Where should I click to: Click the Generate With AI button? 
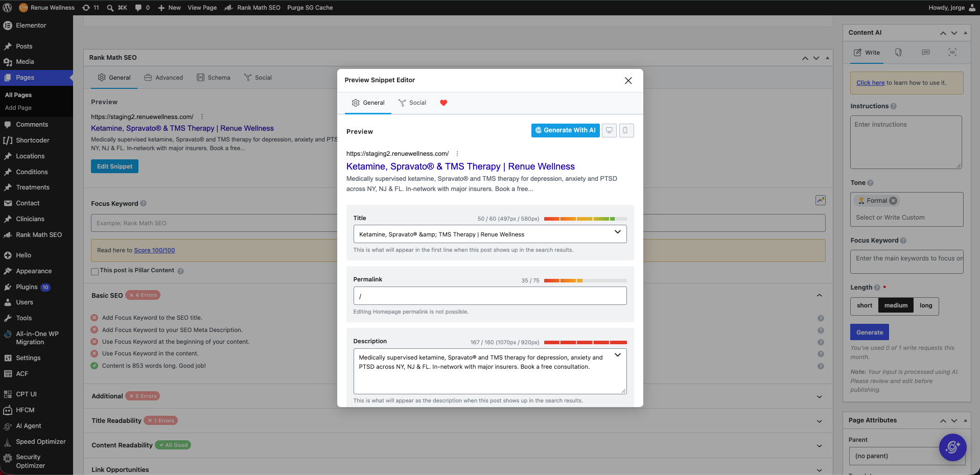pyautogui.click(x=565, y=130)
